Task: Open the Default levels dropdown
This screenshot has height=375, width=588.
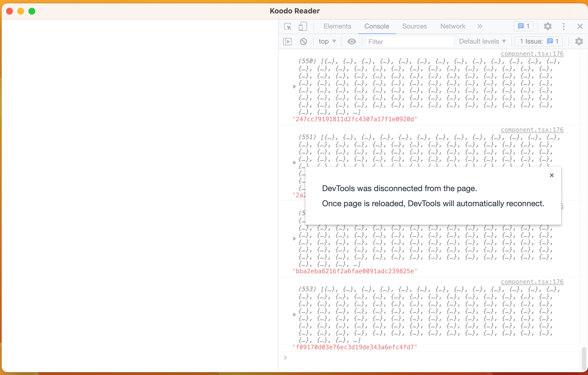Action: (482, 41)
